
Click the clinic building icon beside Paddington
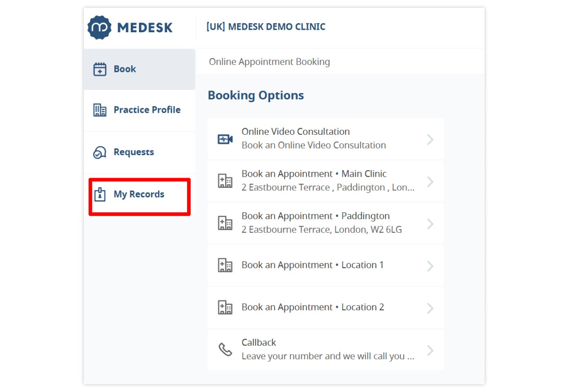(x=225, y=223)
